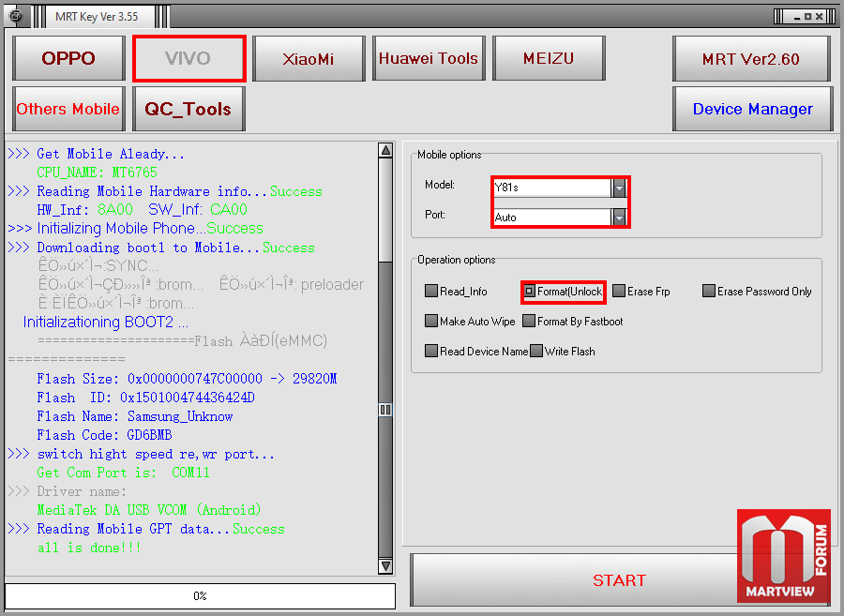Click log line 'MediaTek DA USB VCOM (Android)'
Viewport: 844px width, 616px height.
tap(149, 509)
